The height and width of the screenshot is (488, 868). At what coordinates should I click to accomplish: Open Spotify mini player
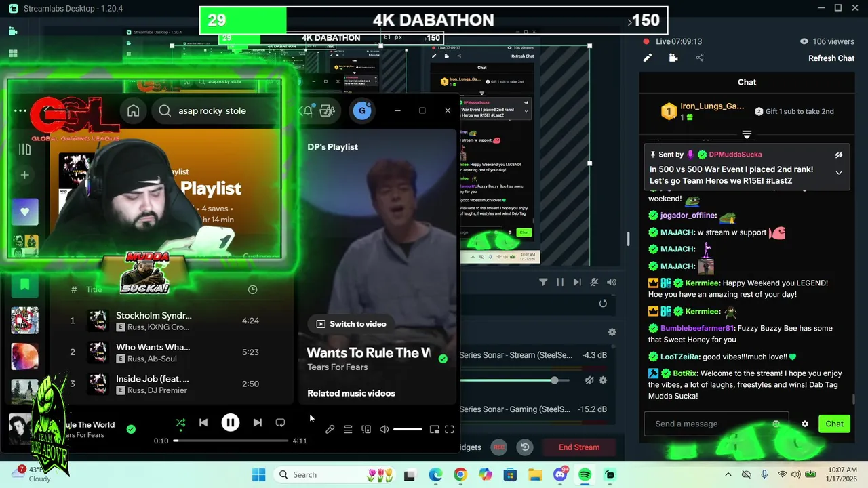click(435, 429)
